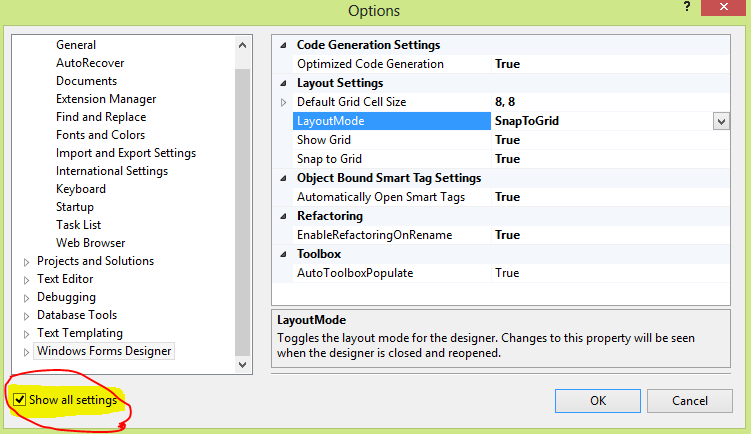The height and width of the screenshot is (434, 751).
Task: Expand the Debugging tree node
Action: (26, 298)
